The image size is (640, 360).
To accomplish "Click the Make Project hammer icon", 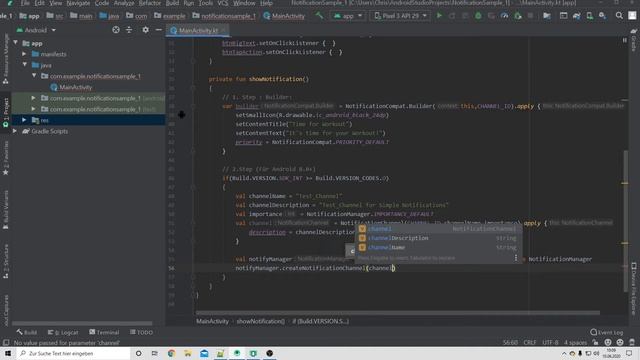I will click(x=319, y=16).
